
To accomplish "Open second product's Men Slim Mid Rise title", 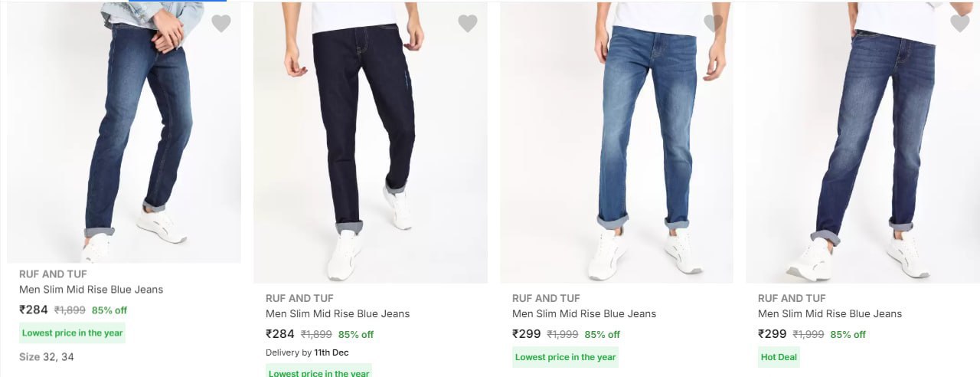I will (338, 313).
